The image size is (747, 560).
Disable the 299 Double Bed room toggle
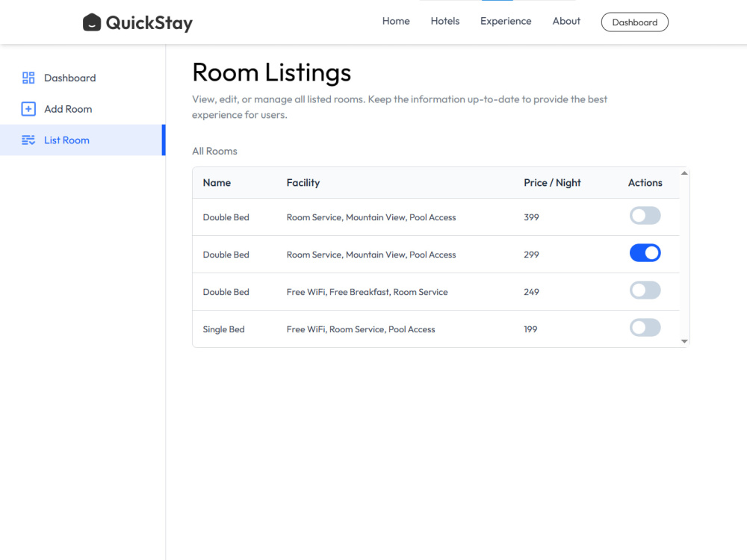point(645,253)
